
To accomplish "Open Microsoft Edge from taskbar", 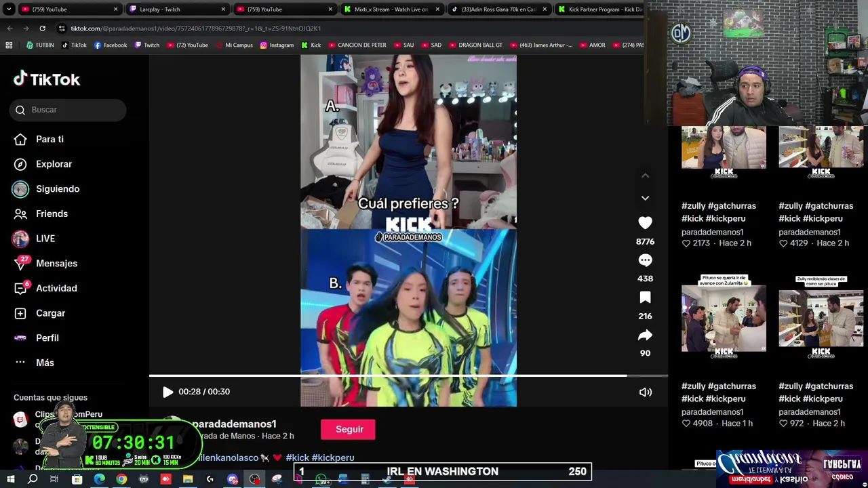I will tap(99, 479).
